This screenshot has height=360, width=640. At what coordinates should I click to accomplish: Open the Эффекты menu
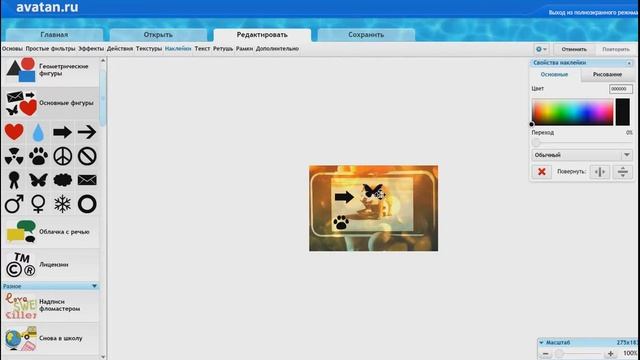(91, 49)
